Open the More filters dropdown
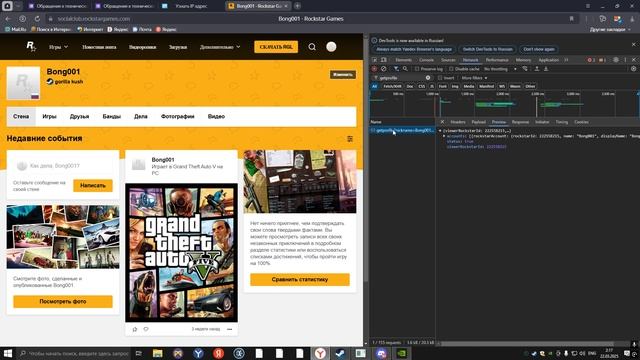Screen dimensions: 640x360 [474, 78]
